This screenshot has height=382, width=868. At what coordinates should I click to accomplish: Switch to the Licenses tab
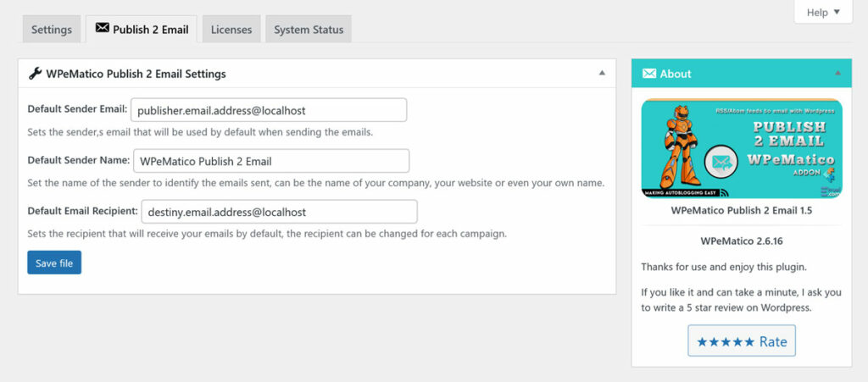231,30
